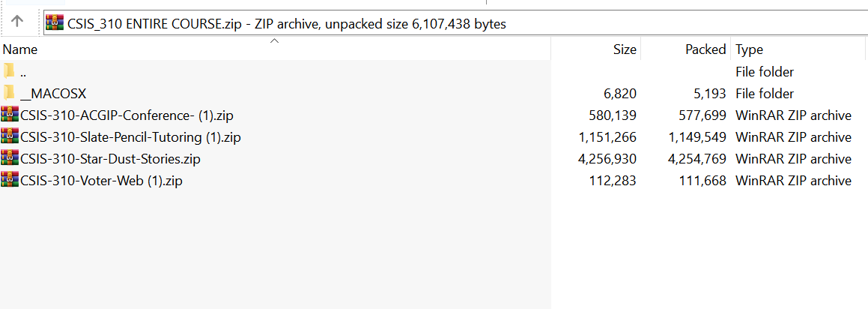This screenshot has width=868, height=309.
Task: Click the Star-Dust-Stories zip file icon
Action: [10, 159]
